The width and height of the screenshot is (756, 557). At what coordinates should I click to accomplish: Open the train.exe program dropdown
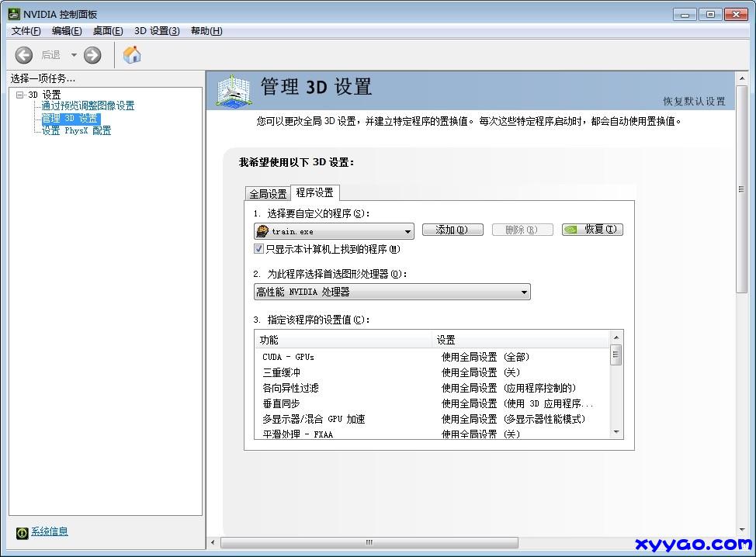point(407,231)
